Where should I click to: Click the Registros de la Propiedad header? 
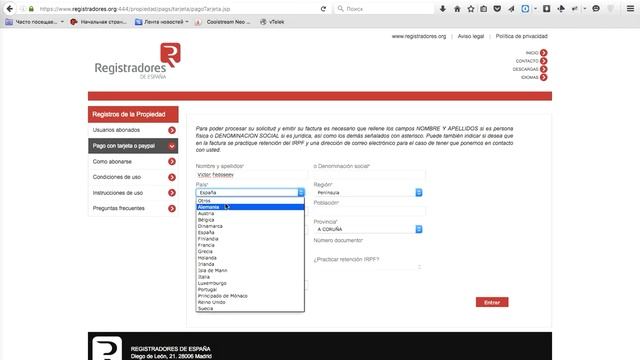[133, 114]
